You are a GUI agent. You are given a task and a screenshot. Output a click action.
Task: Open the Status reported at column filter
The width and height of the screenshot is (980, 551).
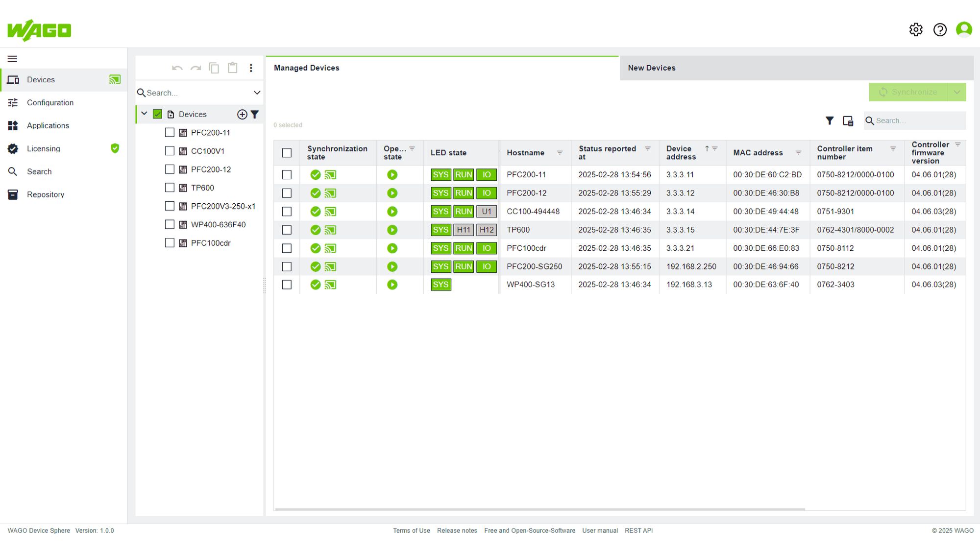[x=648, y=148]
